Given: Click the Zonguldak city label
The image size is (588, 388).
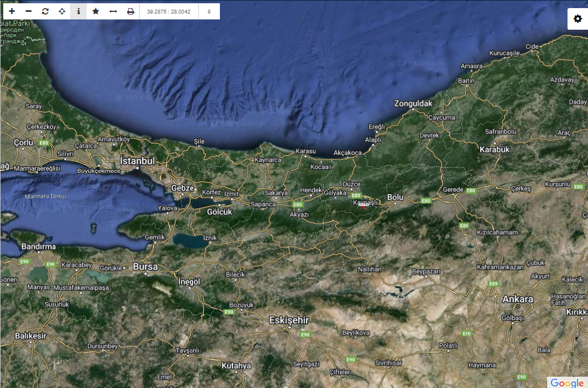Looking at the screenshot, I should click(x=413, y=103).
